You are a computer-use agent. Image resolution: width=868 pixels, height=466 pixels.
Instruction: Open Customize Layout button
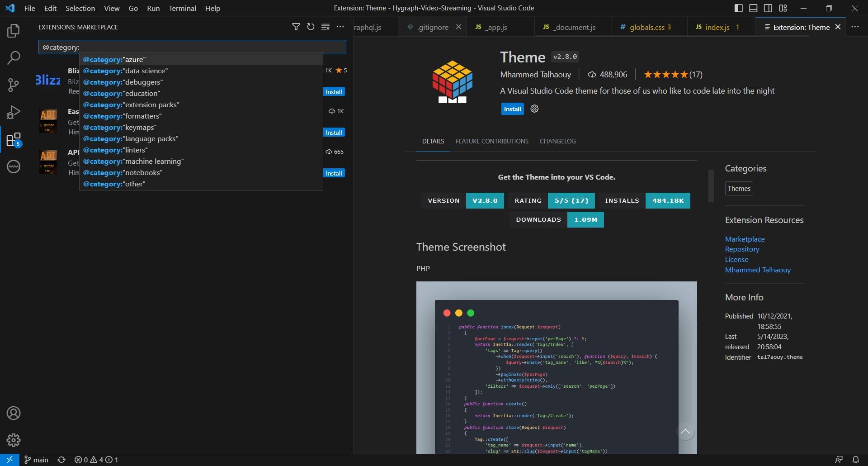783,8
